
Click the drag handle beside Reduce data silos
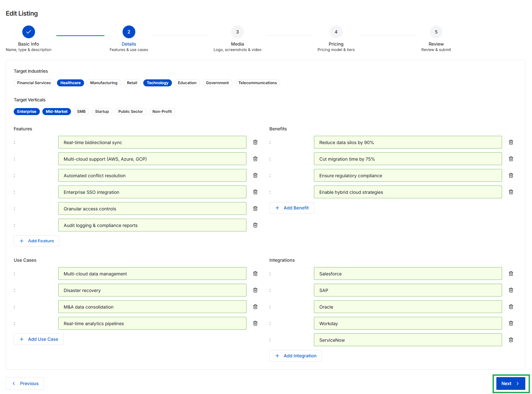pyautogui.click(x=270, y=142)
